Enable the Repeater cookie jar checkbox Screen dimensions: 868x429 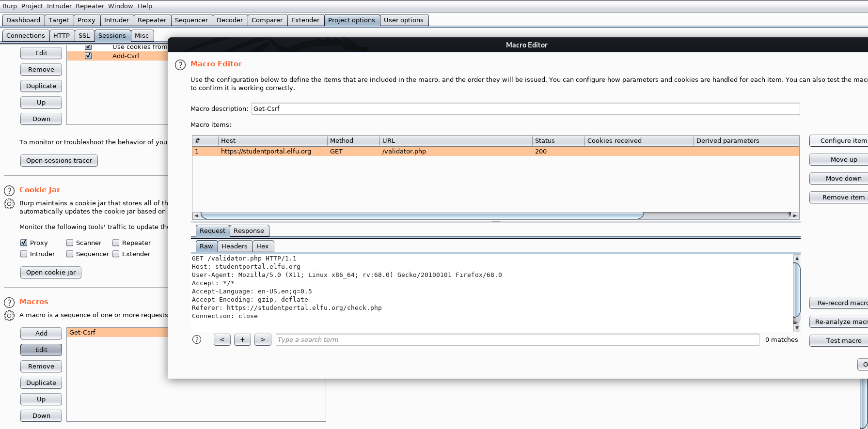(x=116, y=243)
